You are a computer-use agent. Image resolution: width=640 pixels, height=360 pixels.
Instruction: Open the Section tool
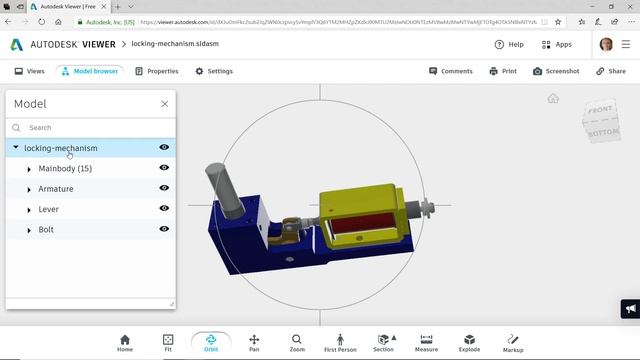click(383, 343)
